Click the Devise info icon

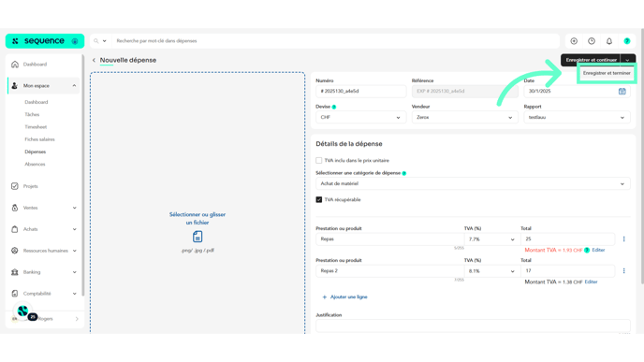tap(334, 107)
